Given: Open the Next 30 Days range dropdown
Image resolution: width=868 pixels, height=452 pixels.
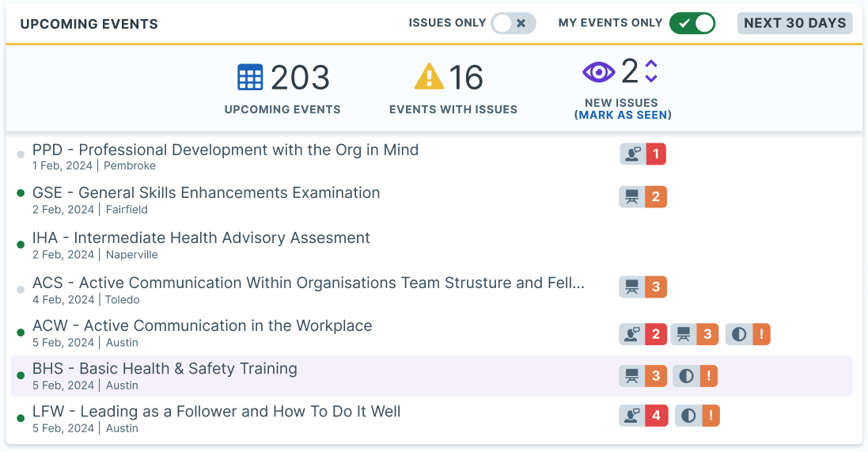Looking at the screenshot, I should [x=794, y=23].
